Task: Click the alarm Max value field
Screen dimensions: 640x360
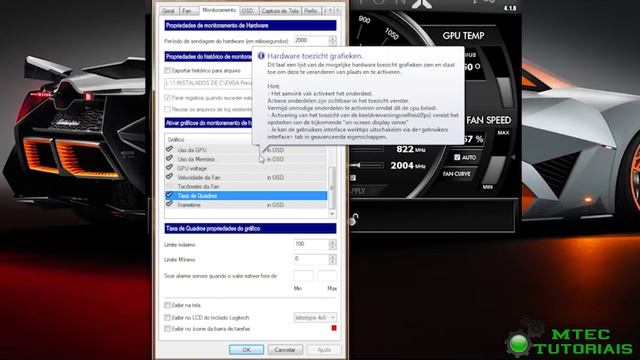Action: [327, 276]
